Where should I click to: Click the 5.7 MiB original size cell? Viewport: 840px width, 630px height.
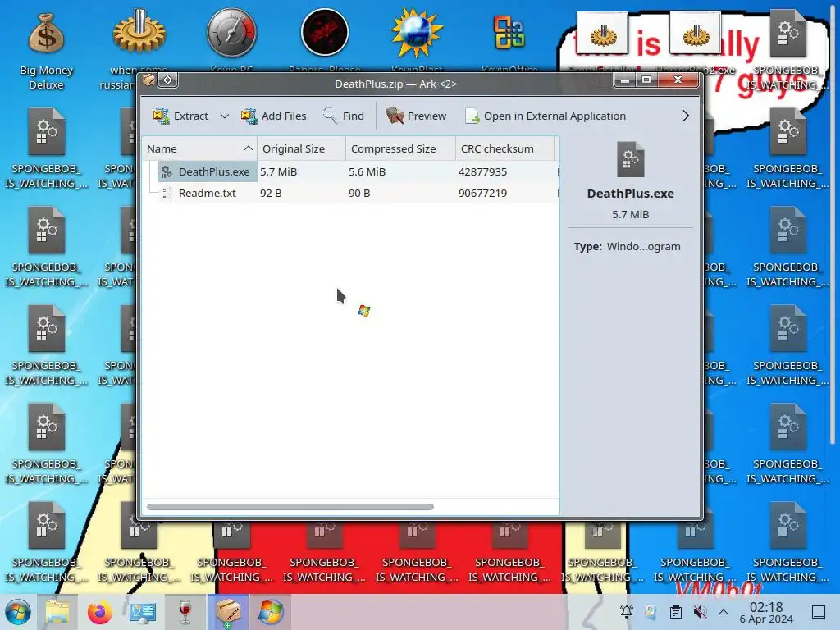279,172
